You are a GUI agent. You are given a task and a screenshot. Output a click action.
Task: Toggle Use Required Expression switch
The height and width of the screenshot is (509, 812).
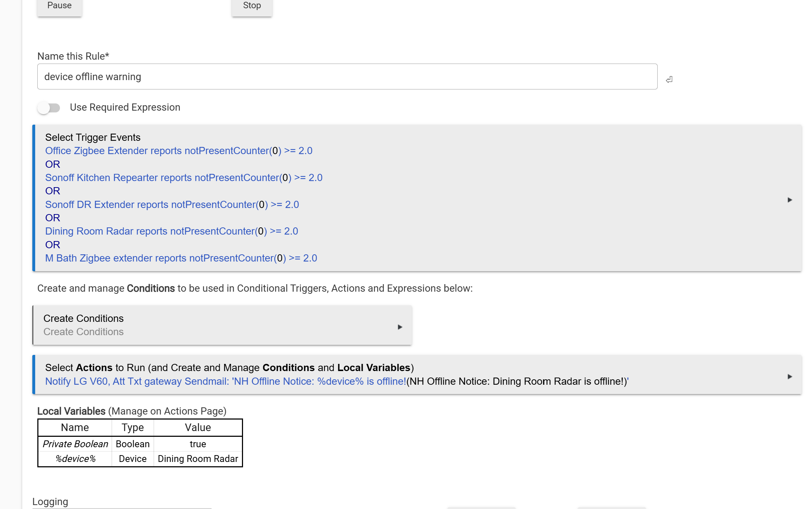[49, 108]
